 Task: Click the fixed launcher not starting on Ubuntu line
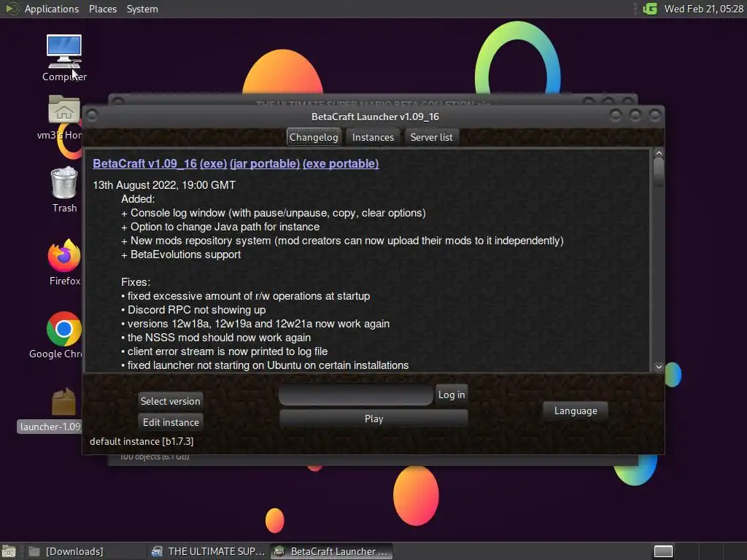(x=265, y=365)
